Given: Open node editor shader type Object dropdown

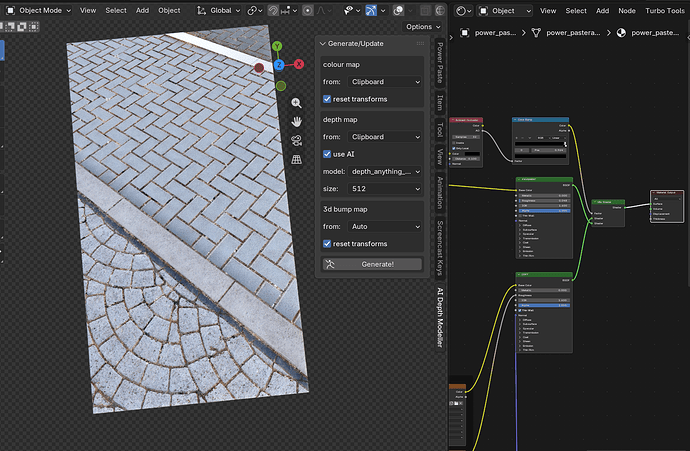Looking at the screenshot, I should pyautogui.click(x=505, y=11).
